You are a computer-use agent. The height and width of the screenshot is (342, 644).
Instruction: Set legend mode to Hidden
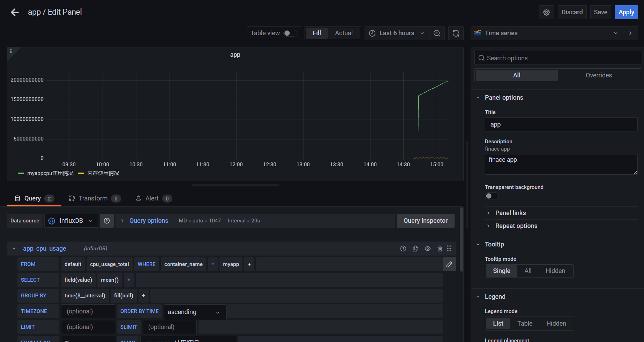(556, 324)
